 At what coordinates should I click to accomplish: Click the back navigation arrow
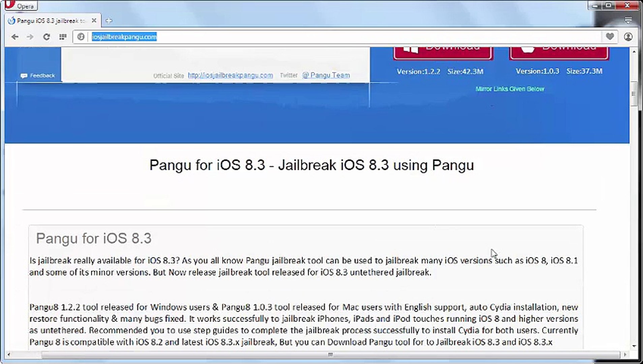15,37
